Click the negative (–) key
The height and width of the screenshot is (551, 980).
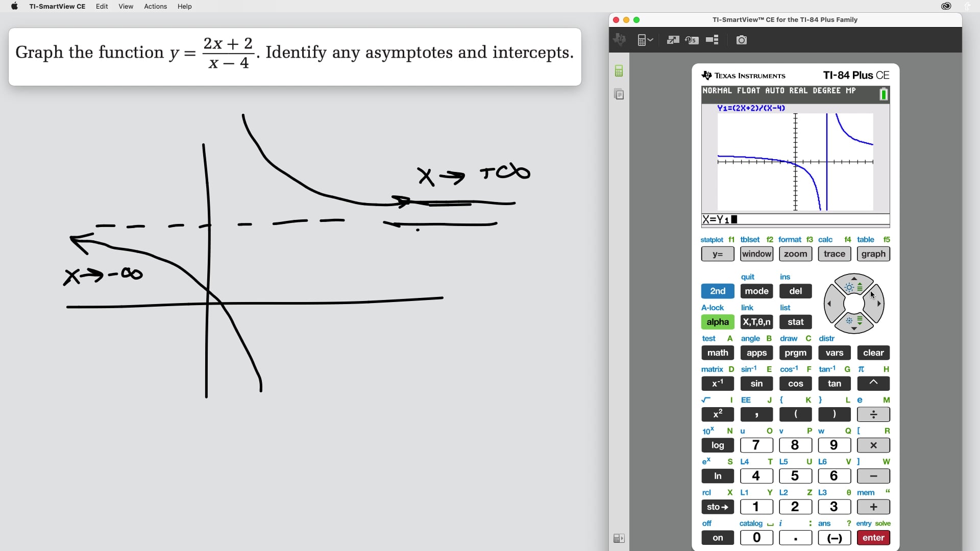835,538
